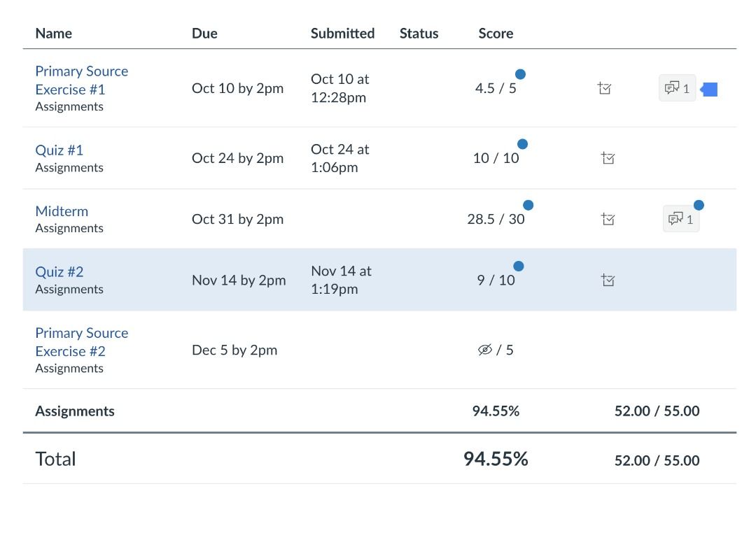Show scoring details icon for Primary Source Exercise #1
This screenshot has width=756, height=540.
[605, 89]
